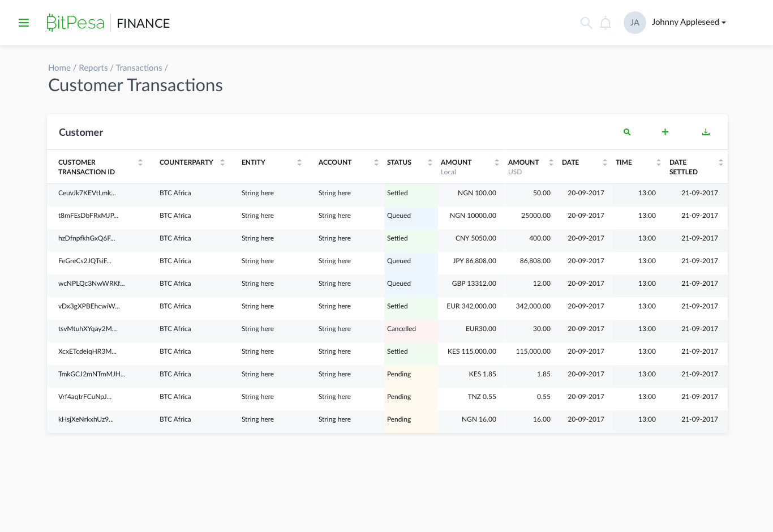The image size is (773, 532).
Task: Click the Customer panel title
Action: point(81,132)
